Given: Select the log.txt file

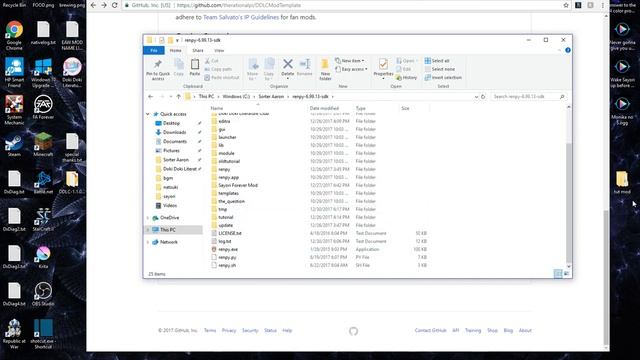Looking at the screenshot, I should click(x=224, y=241).
